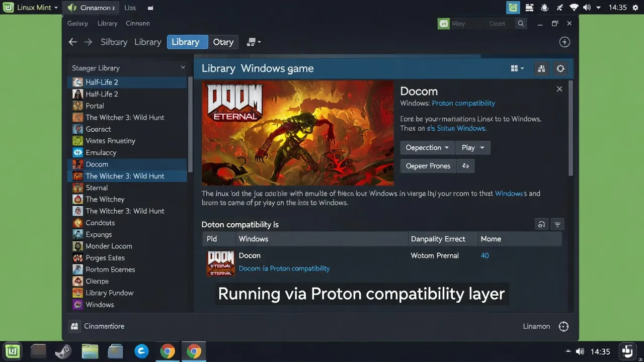Click the search magnifier icon
The height and width of the screenshot is (362, 644).
(x=521, y=24)
